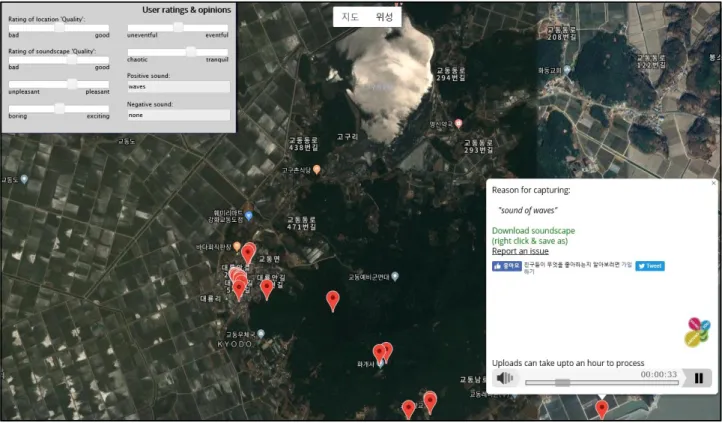Click the Negative sound input field
Viewport: 722px width, 423px height.
pyautogui.click(x=179, y=115)
